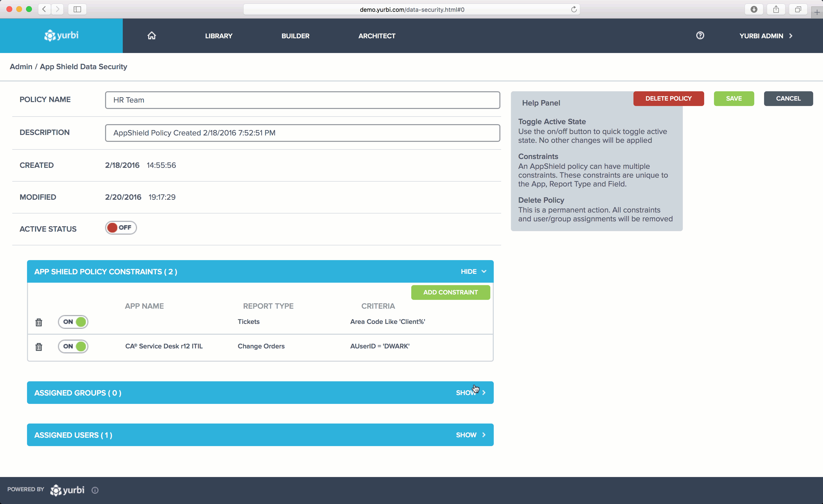
Task: Delete the CA Service Desk constraint trash icon
Action: [39, 347]
